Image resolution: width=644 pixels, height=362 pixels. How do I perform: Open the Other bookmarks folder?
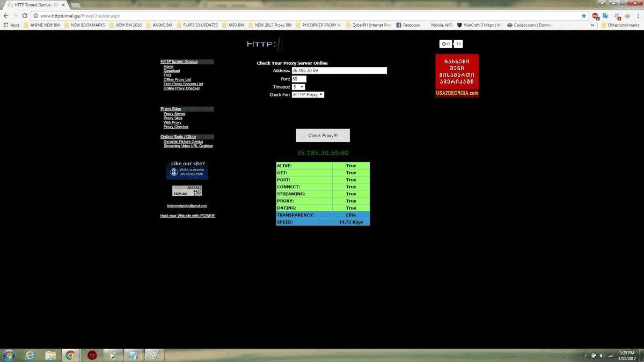point(620,25)
